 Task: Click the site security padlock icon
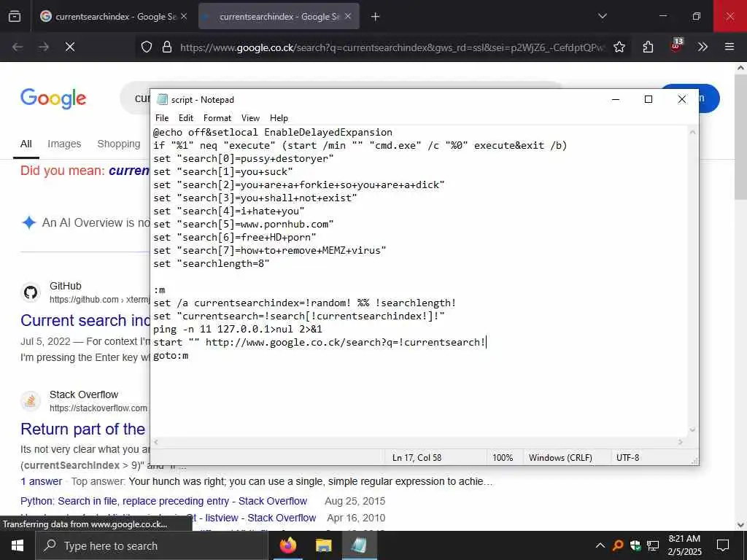point(167,47)
